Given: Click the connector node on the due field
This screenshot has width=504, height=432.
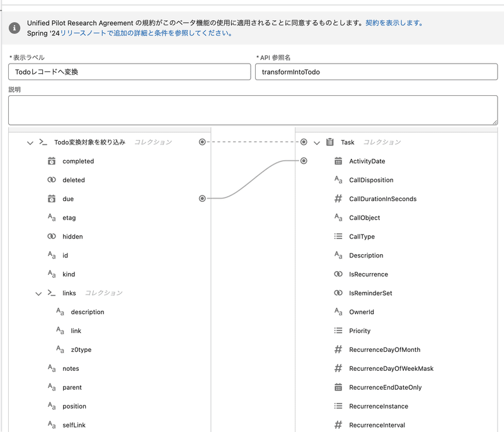Looking at the screenshot, I should [202, 199].
